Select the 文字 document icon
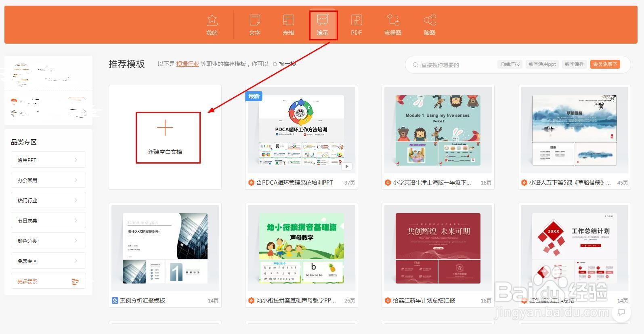The height and width of the screenshot is (334, 644). pos(255,20)
